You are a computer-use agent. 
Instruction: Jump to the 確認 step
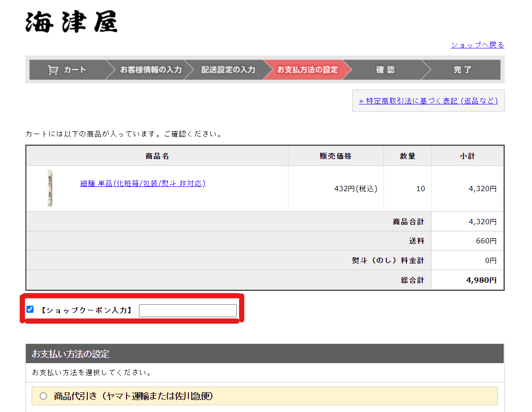point(385,70)
